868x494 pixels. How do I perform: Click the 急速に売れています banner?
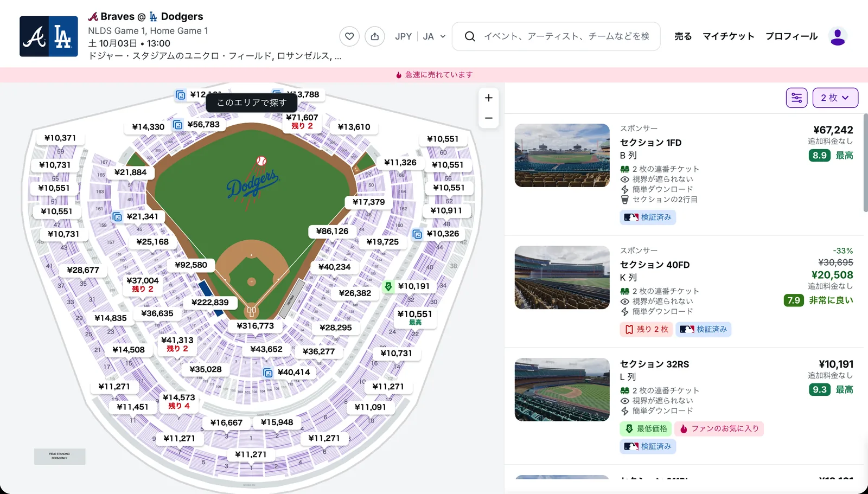(x=434, y=75)
